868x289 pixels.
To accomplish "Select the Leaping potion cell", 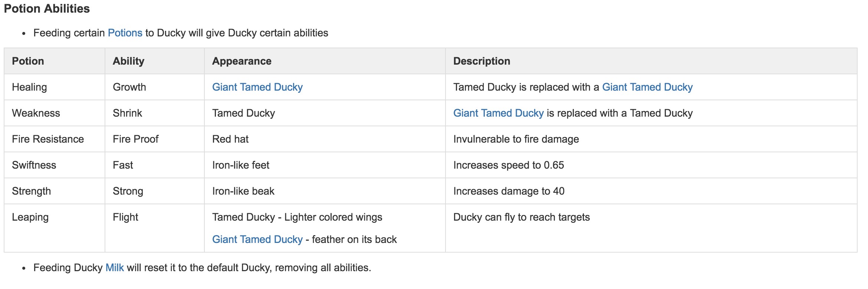I will coord(30,217).
